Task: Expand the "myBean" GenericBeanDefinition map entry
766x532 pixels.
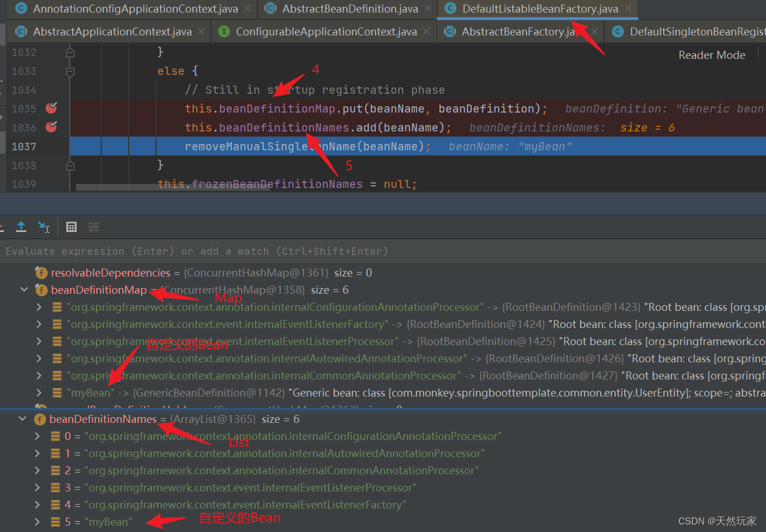Action: pyautogui.click(x=39, y=393)
